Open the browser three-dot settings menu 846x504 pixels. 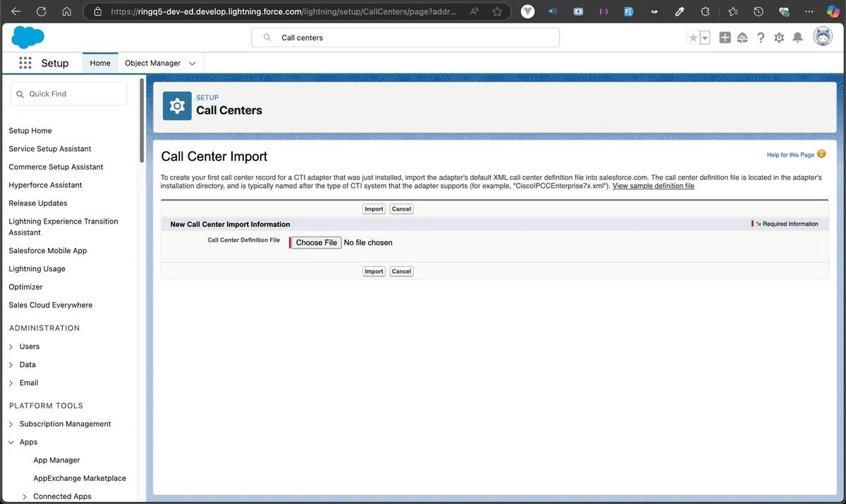809,11
